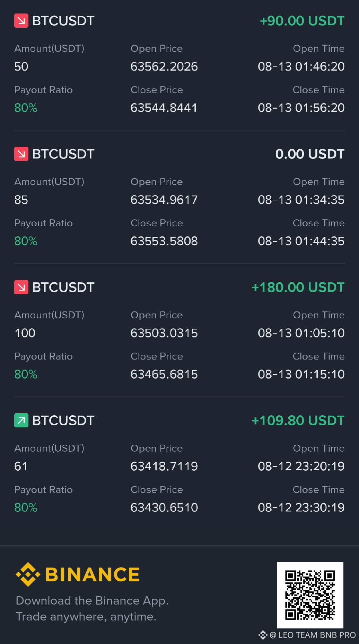This screenshot has height=644, width=359.
Task: Click the close time 08-12 23:30:19
Action: [301, 507]
